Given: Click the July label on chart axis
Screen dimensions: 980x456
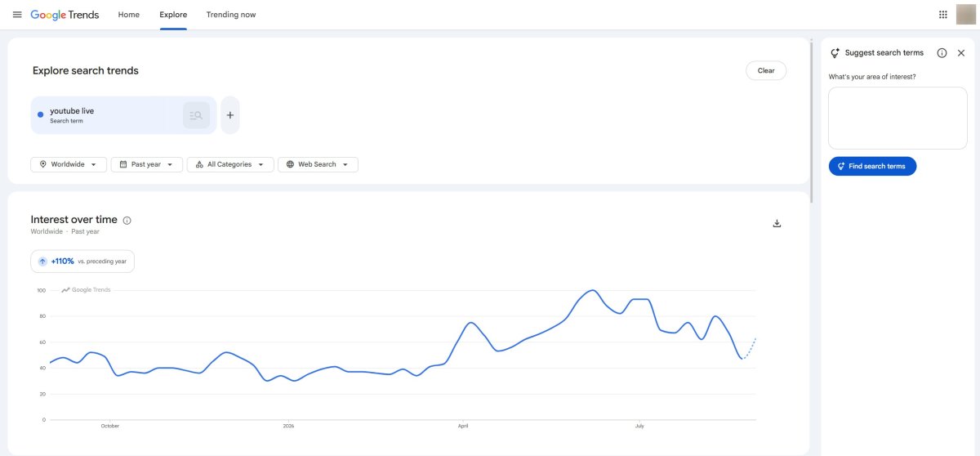Looking at the screenshot, I should (638, 426).
